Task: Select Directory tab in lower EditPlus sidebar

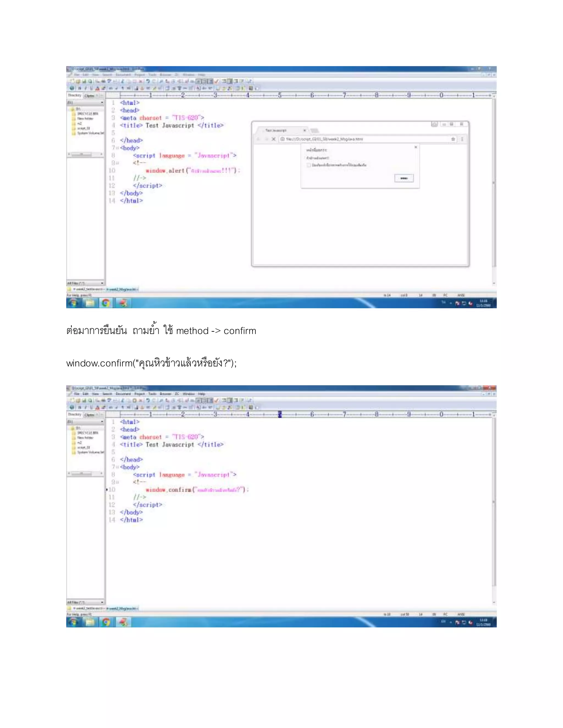Action: 75,414
